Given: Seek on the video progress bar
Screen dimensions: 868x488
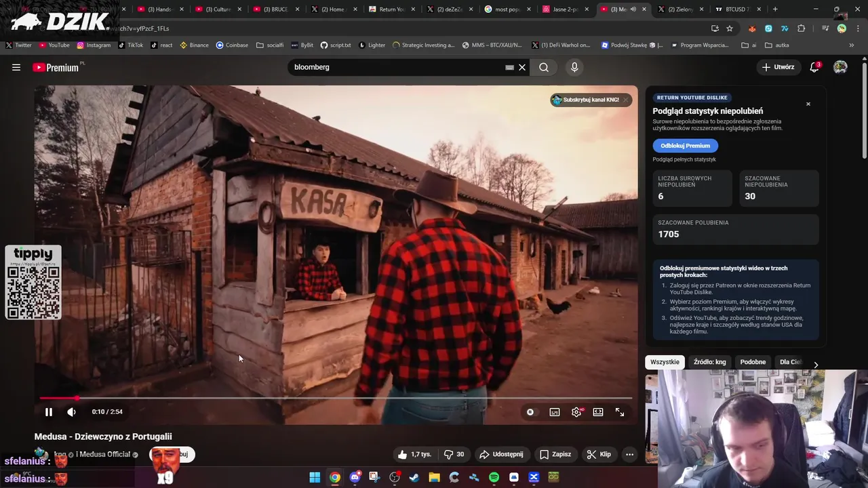Looking at the screenshot, I should click(336, 398).
